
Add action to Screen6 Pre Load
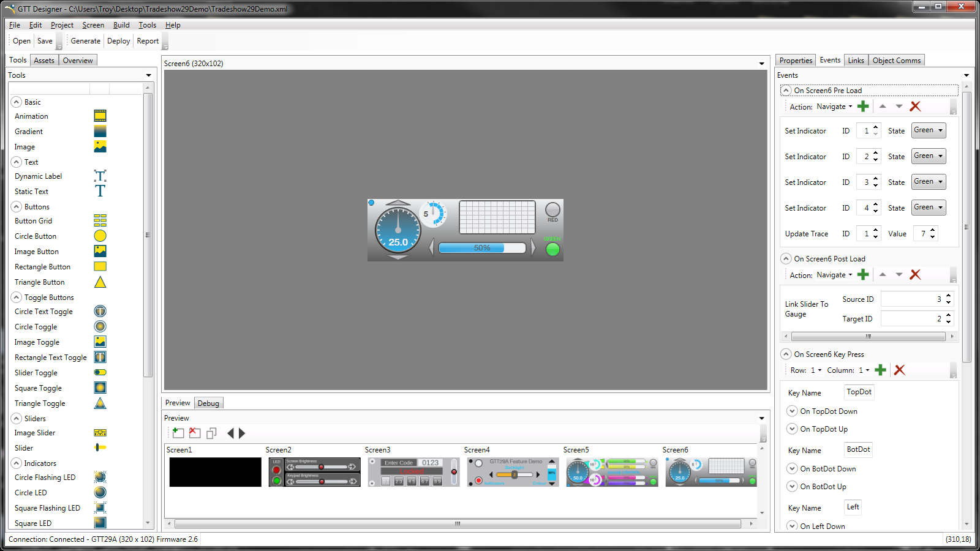(863, 107)
